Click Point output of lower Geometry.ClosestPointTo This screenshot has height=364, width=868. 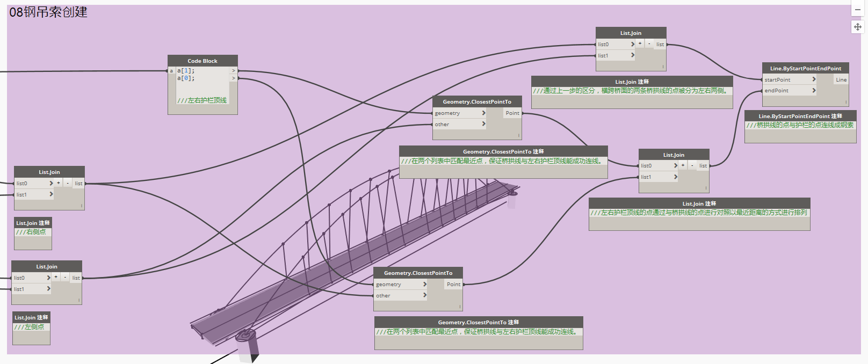[x=453, y=285]
